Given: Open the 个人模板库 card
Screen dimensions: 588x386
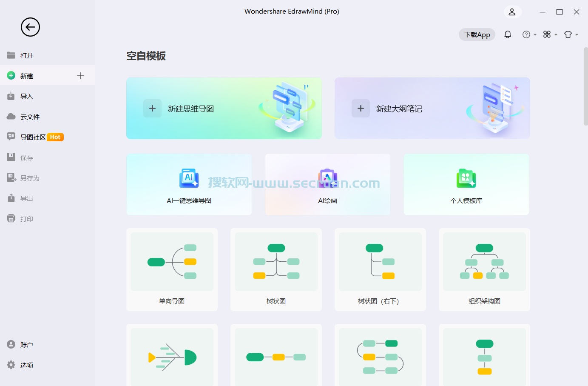Looking at the screenshot, I should tap(466, 184).
